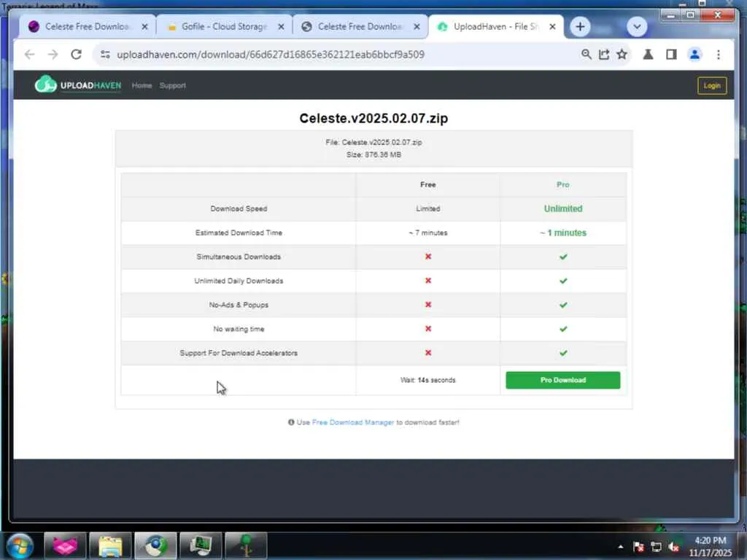
Task: Open File Explorer from the taskbar
Action: coord(111,545)
